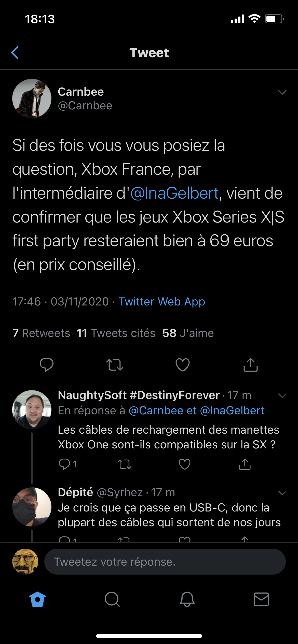Like Carnbee's tweet with heart icon

pyautogui.click(x=183, y=364)
